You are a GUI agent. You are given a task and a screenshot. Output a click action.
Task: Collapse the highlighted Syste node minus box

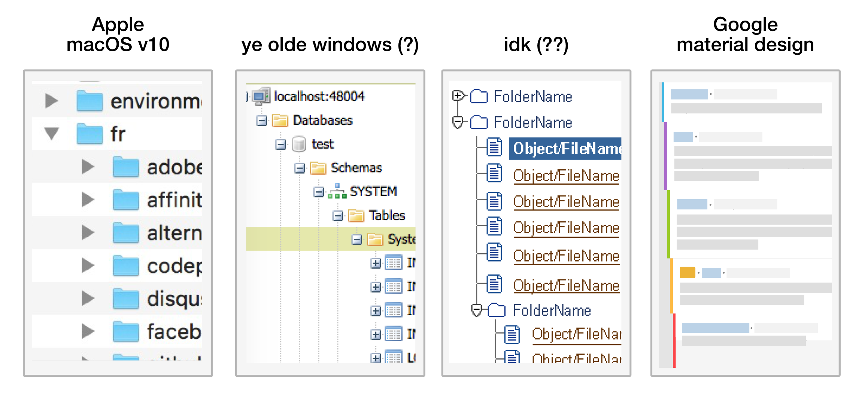(357, 240)
